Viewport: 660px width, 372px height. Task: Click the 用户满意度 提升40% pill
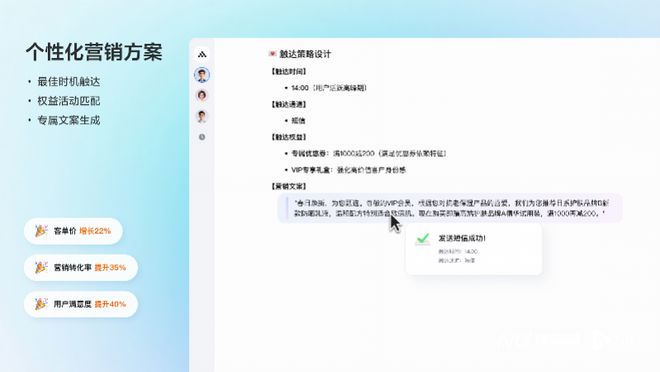tap(81, 304)
